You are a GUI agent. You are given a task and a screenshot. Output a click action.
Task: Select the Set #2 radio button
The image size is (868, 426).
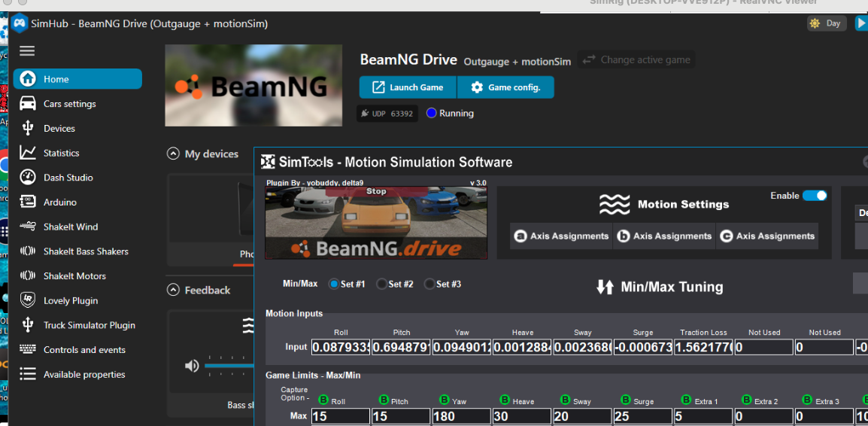point(382,285)
